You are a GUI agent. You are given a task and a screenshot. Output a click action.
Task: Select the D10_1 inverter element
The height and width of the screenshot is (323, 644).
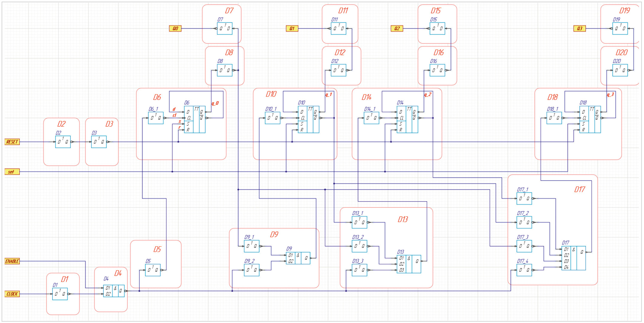(273, 118)
